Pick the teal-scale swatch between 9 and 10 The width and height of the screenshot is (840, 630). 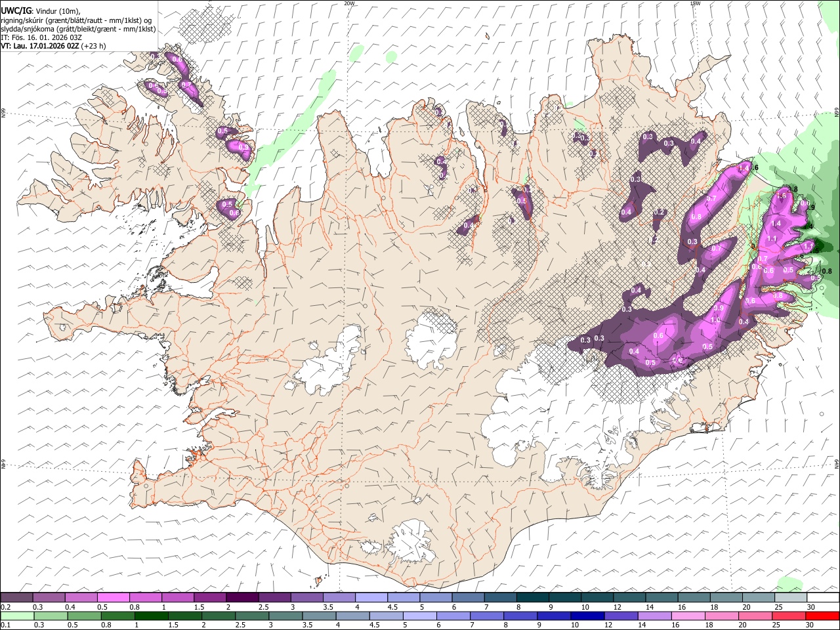[564, 597]
